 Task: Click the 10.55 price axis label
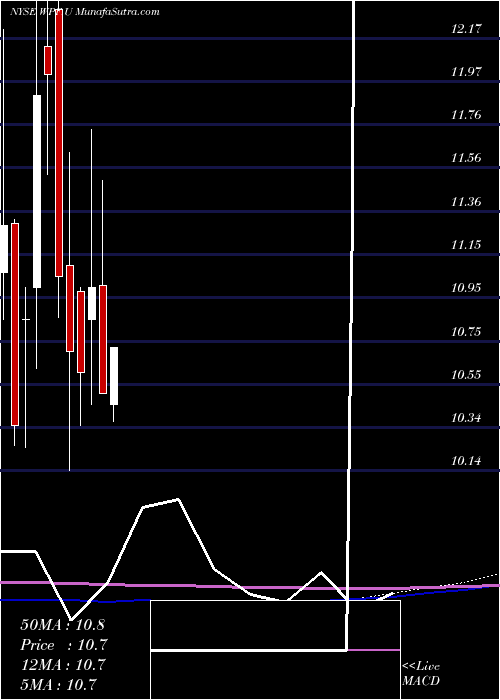pos(467,375)
